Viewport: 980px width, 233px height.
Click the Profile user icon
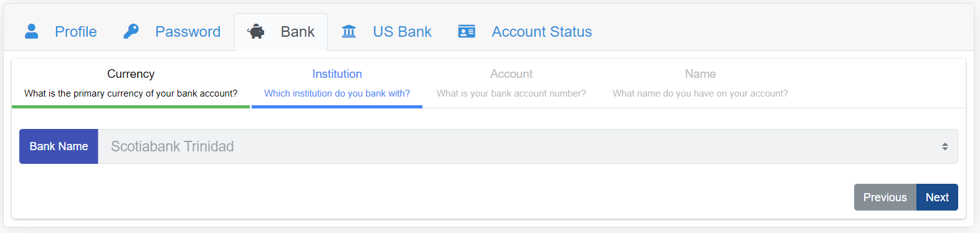(x=32, y=31)
